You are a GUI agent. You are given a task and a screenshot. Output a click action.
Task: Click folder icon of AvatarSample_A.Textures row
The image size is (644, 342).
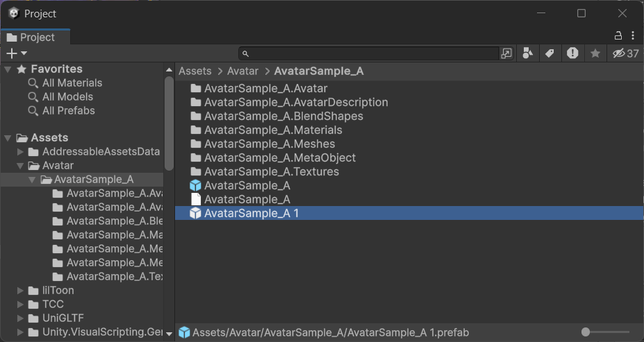[x=196, y=172]
